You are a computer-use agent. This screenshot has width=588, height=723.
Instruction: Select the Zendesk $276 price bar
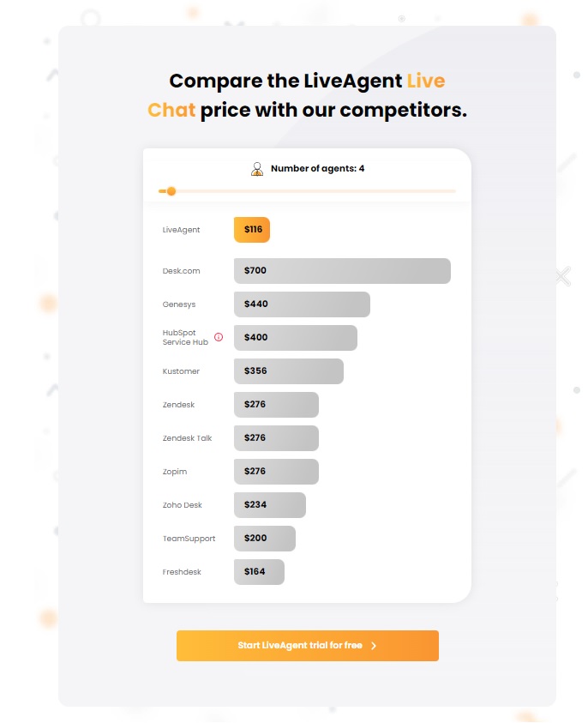276,404
